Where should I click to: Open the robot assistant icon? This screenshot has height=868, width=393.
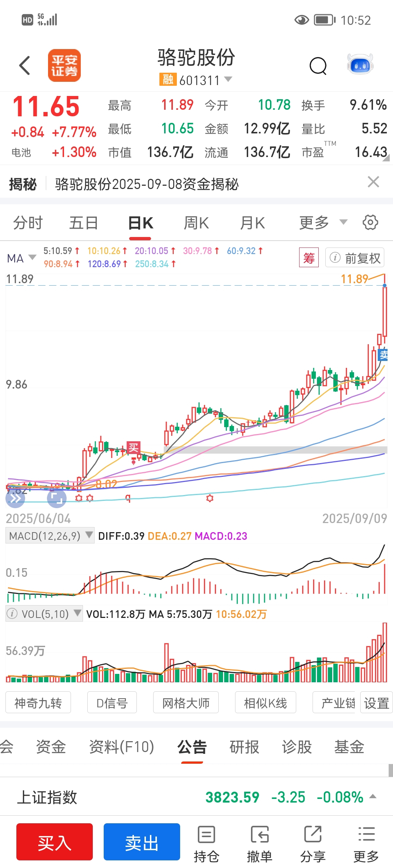point(360,65)
